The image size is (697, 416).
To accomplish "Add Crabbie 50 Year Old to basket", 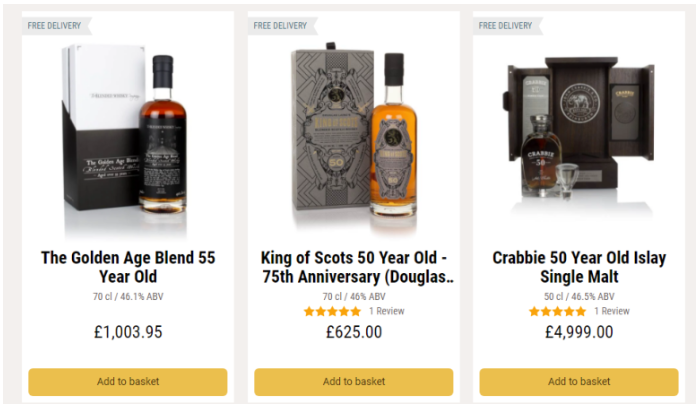I will point(579,382).
